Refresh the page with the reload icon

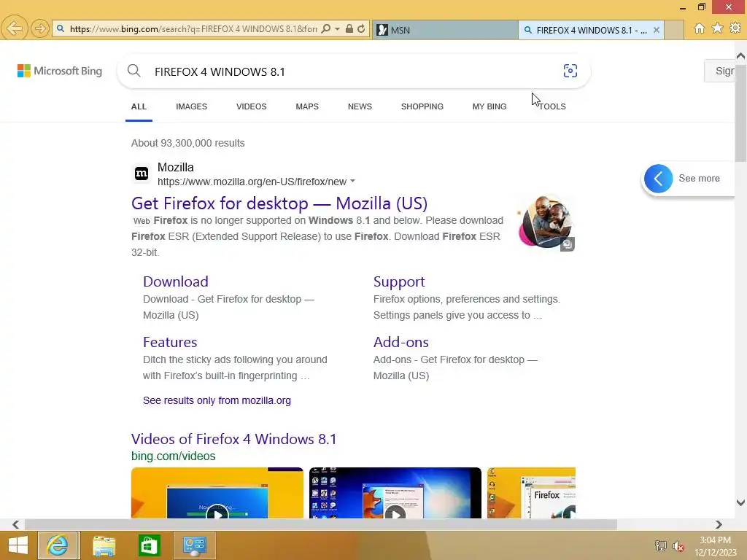[x=362, y=29]
